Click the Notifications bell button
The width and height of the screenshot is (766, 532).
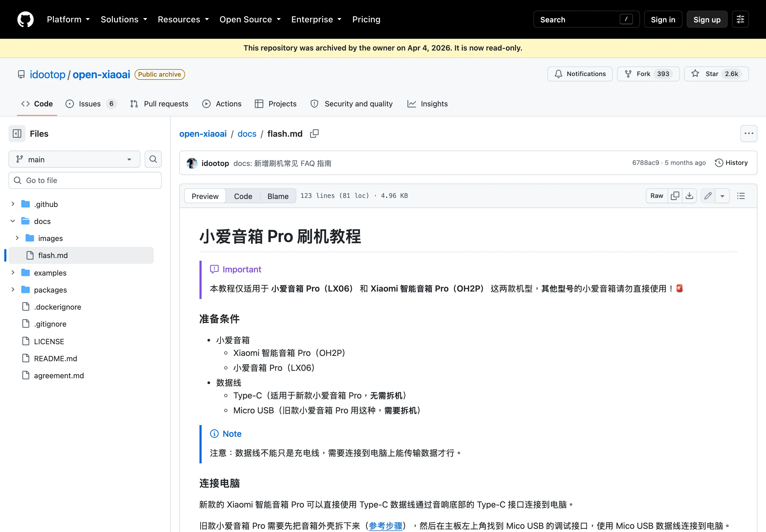pos(580,74)
